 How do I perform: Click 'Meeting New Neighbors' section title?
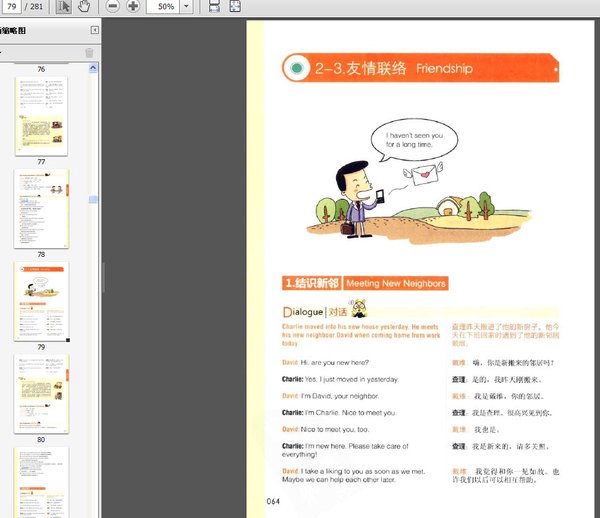click(396, 283)
